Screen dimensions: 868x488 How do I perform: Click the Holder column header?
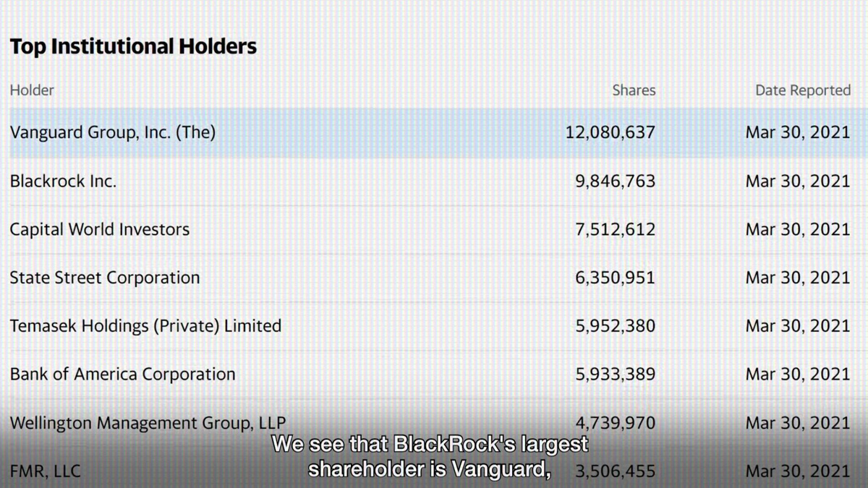click(x=32, y=90)
